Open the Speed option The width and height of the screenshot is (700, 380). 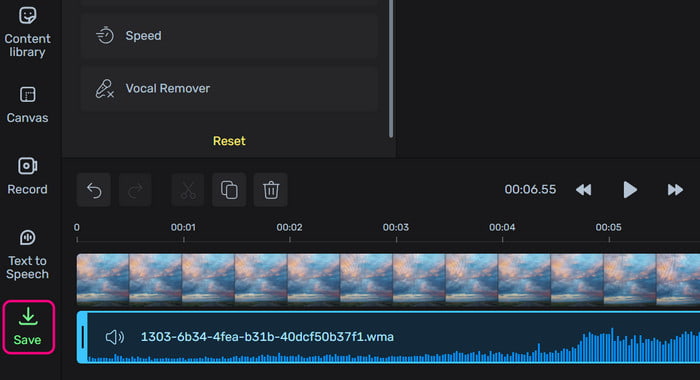[229, 36]
